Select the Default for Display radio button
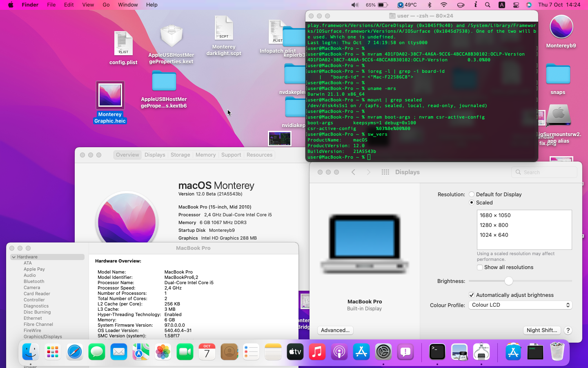Image resolution: width=588 pixels, height=368 pixels. (472, 195)
